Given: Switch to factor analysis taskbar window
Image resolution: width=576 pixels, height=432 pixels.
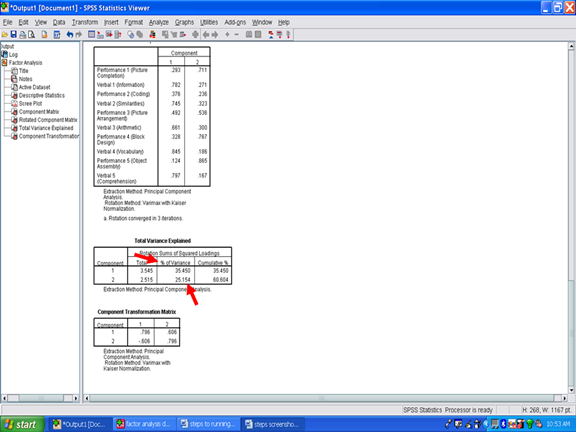Looking at the screenshot, I should tap(144, 424).
